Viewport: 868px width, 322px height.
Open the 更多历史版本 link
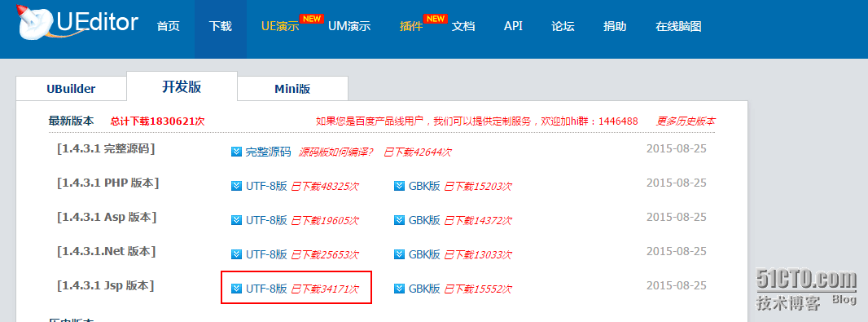point(686,121)
